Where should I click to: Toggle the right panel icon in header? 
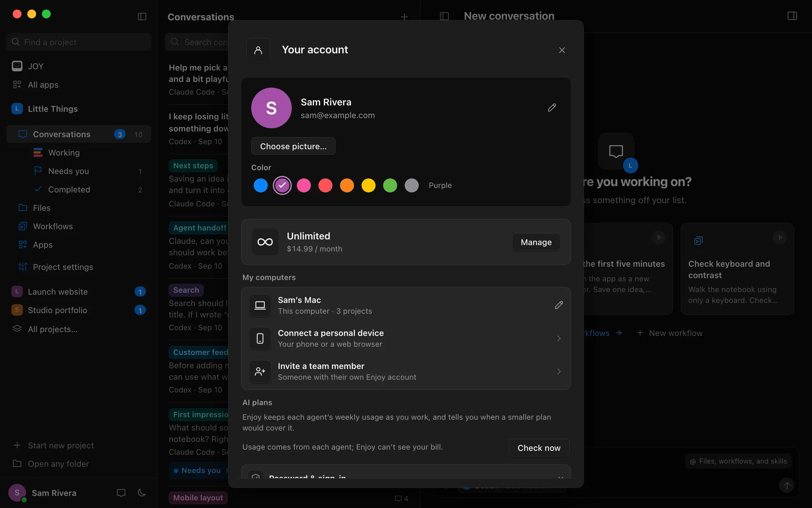792,16
